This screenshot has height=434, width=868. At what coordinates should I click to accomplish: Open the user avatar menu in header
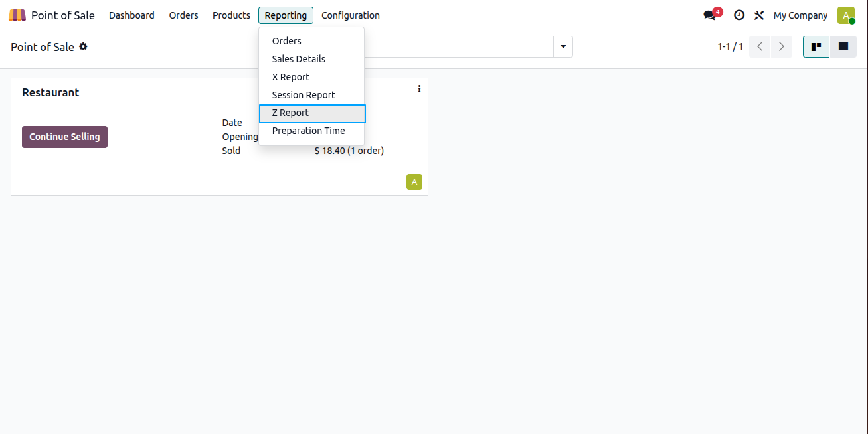(845, 15)
